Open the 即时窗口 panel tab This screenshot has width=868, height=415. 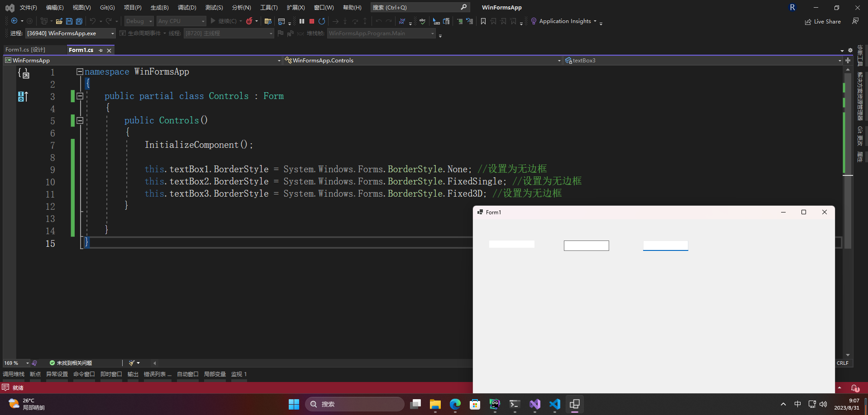[111, 374]
